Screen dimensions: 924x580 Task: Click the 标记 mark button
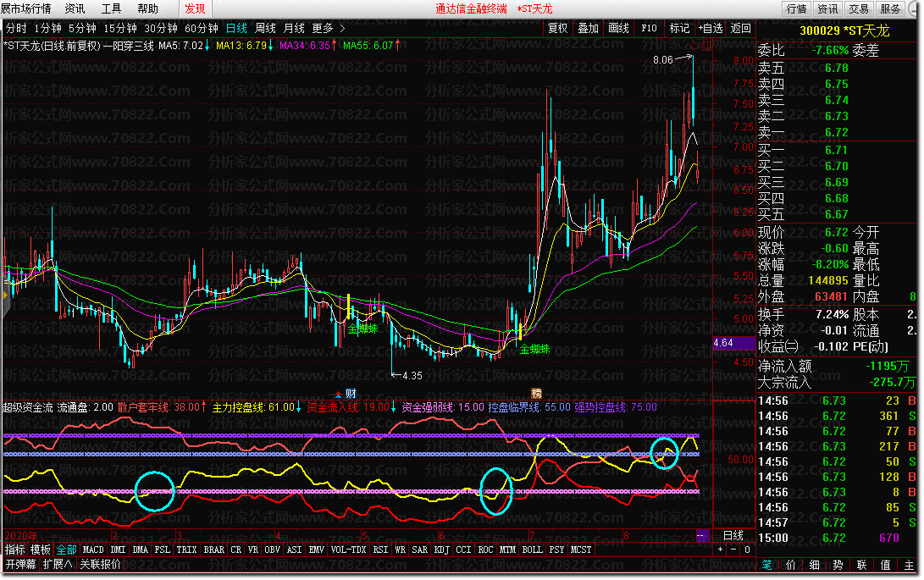[x=679, y=28]
